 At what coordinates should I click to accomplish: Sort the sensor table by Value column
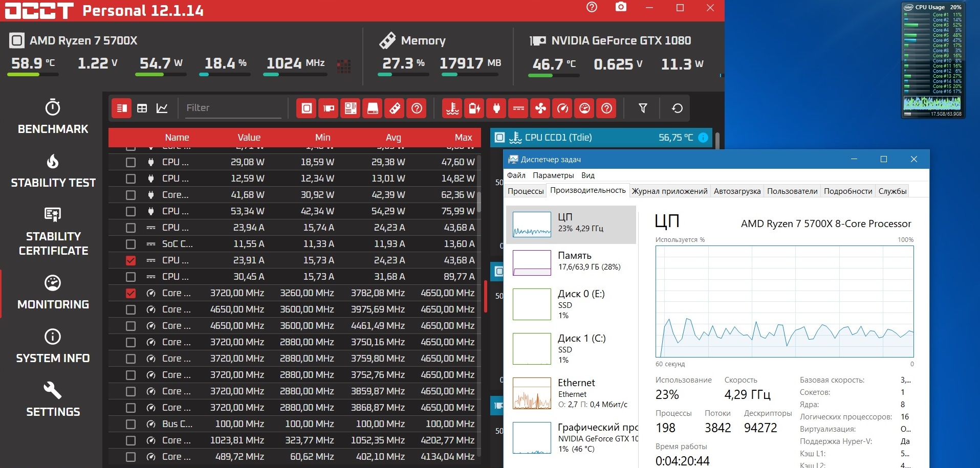point(249,138)
